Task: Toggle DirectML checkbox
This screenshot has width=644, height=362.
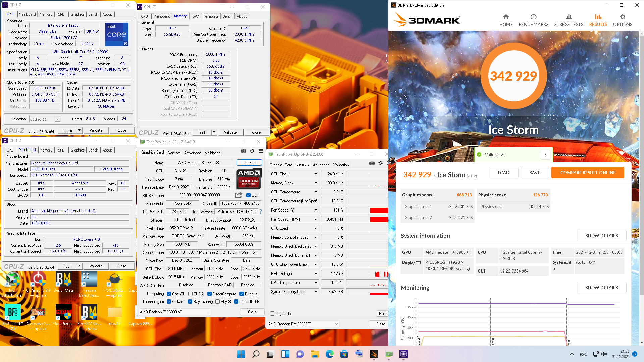Action: click(x=241, y=294)
